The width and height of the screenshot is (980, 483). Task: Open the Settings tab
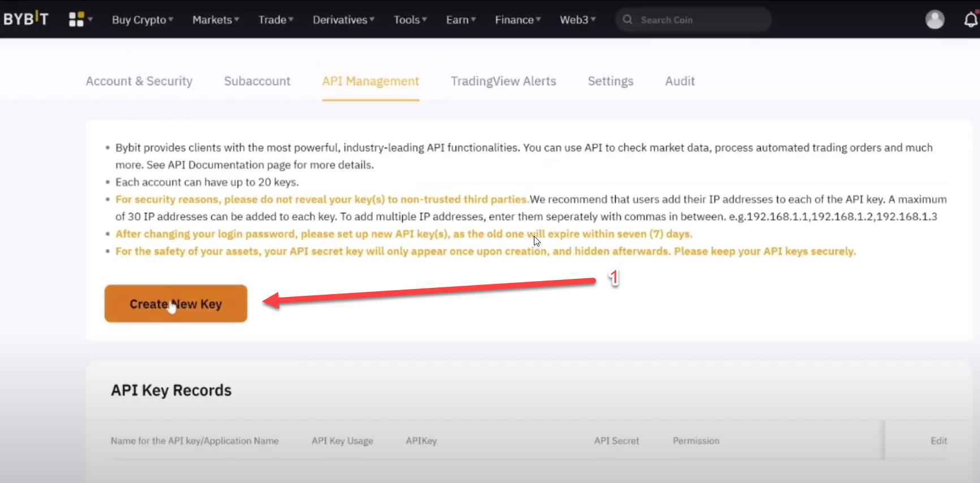click(x=611, y=81)
